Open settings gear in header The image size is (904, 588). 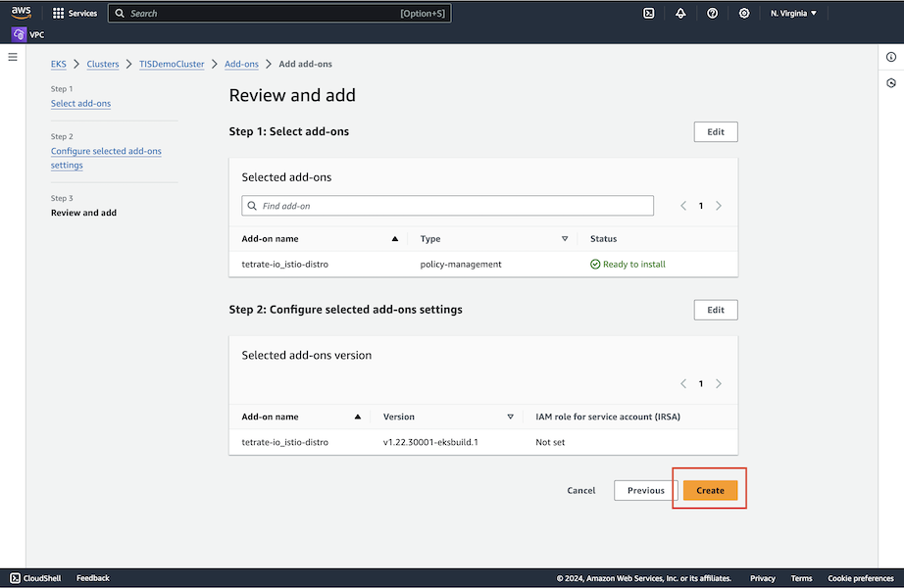point(744,14)
